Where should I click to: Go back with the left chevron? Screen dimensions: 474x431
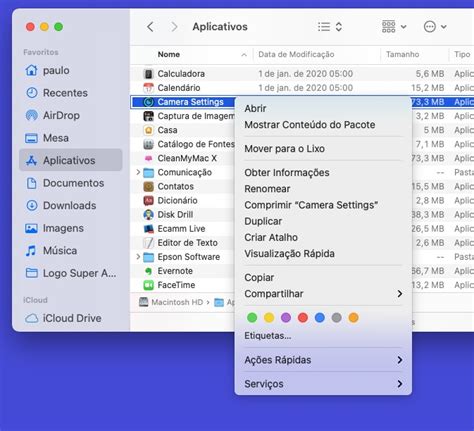(x=150, y=27)
